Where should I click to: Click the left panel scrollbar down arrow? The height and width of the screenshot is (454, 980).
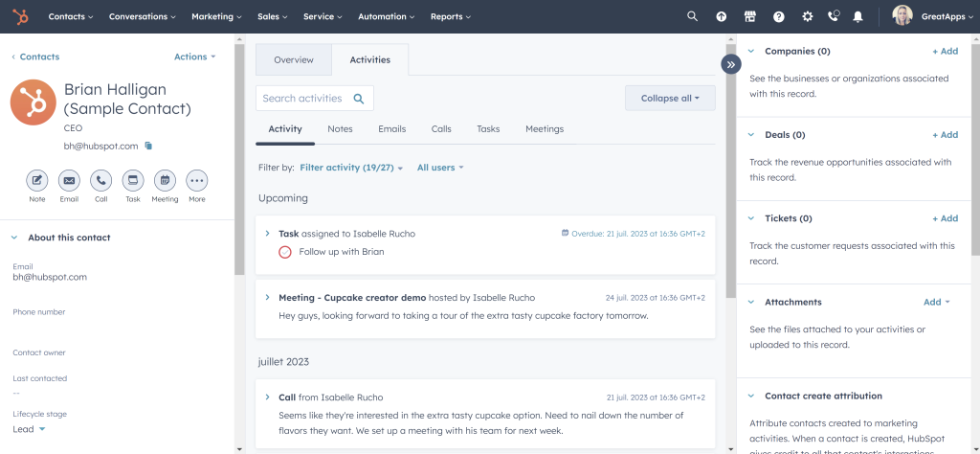[239, 448]
